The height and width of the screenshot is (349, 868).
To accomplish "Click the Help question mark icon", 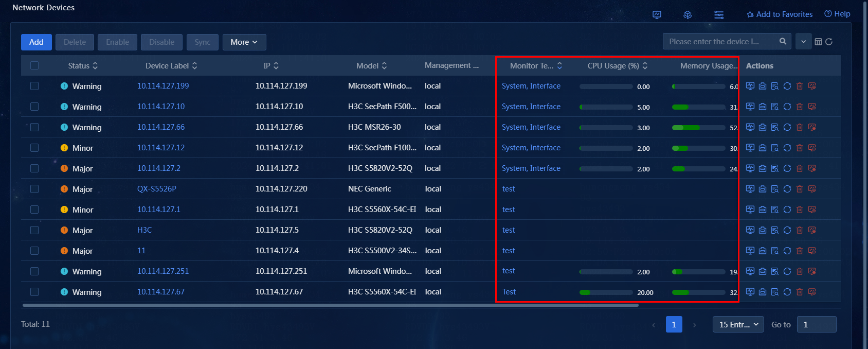I will click(x=828, y=14).
